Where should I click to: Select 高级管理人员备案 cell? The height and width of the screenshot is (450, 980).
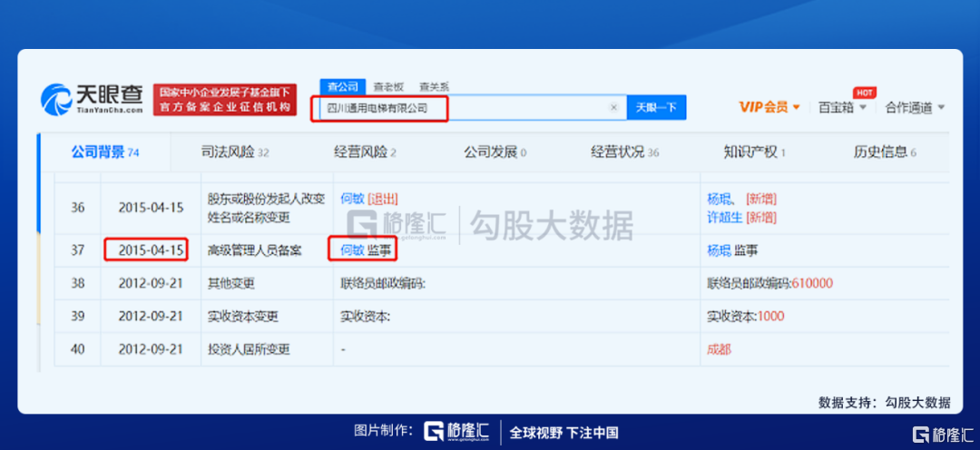click(x=254, y=250)
